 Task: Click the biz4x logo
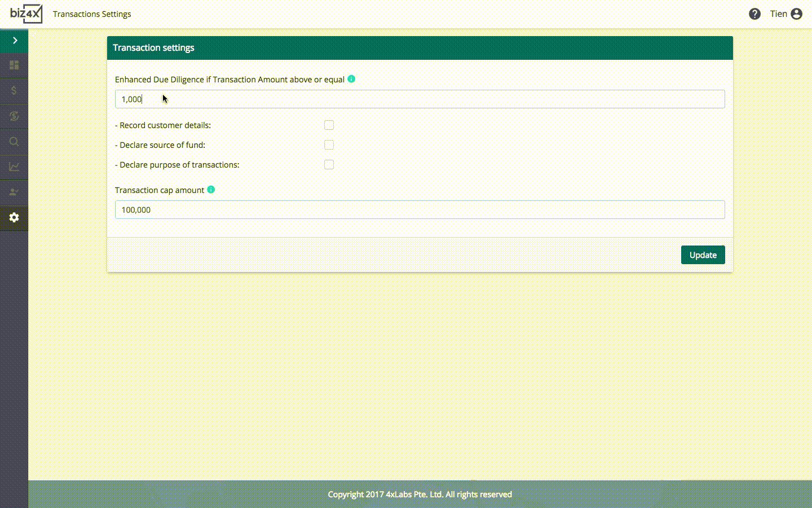click(x=26, y=14)
